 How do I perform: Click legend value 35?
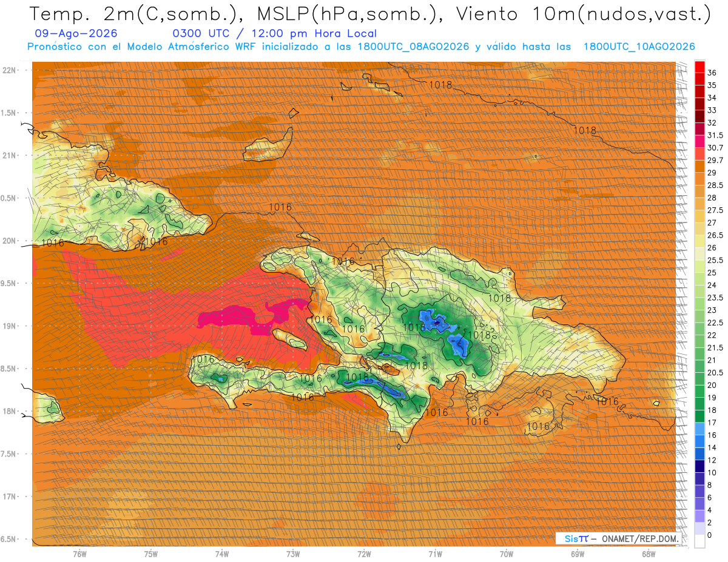[712, 85]
